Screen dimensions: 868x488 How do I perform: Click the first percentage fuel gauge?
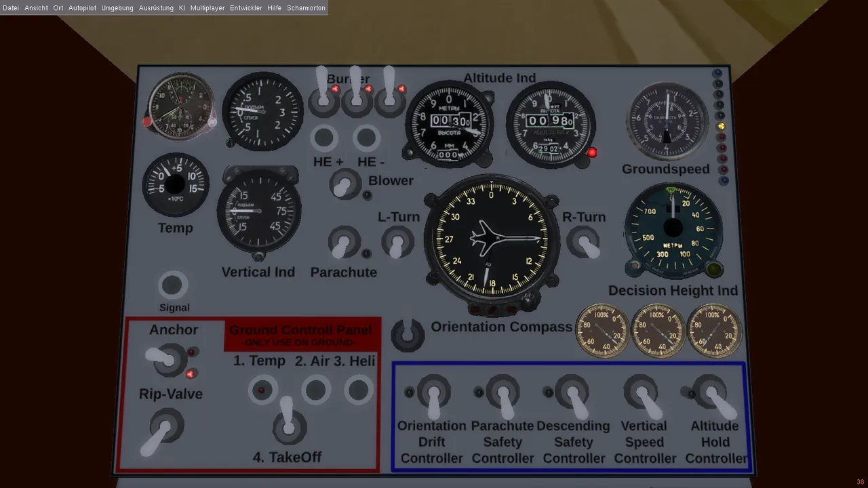coord(603,331)
